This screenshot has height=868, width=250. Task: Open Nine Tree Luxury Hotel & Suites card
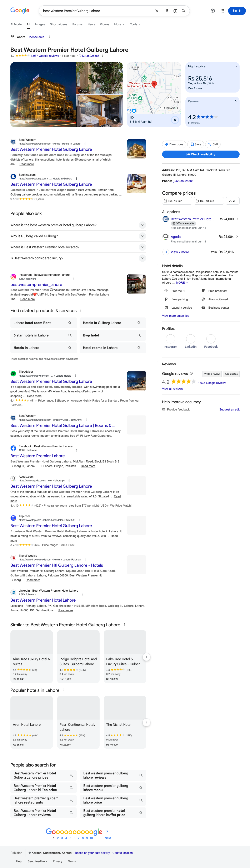32,656
